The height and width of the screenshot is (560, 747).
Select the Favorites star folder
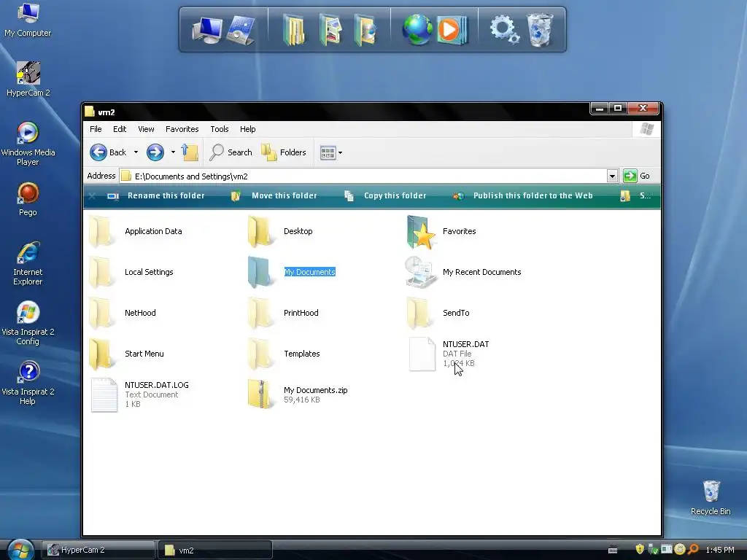pos(441,232)
